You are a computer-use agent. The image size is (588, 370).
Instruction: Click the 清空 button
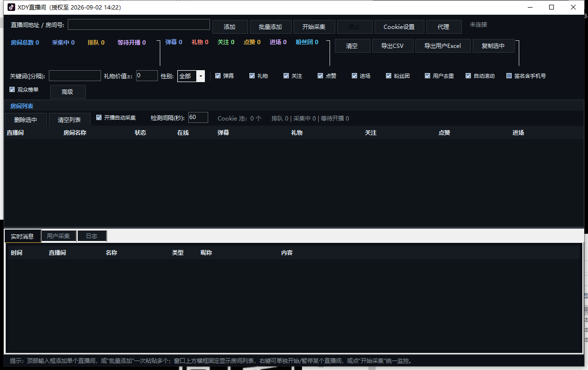click(x=352, y=46)
